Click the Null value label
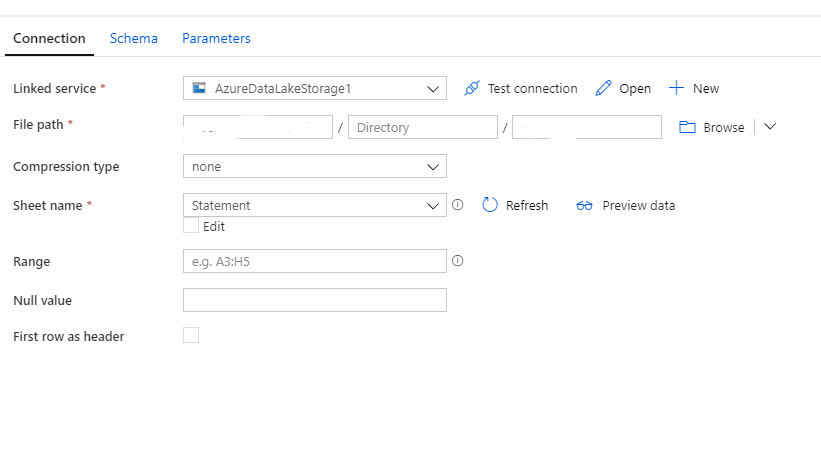Image resolution: width=821 pixels, height=449 pixels. (42, 300)
